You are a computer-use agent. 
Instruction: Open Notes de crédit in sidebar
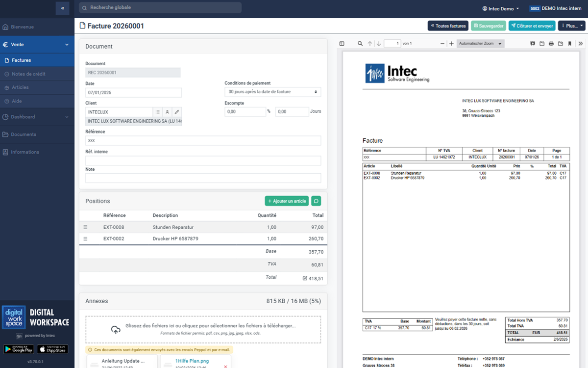tap(37, 74)
